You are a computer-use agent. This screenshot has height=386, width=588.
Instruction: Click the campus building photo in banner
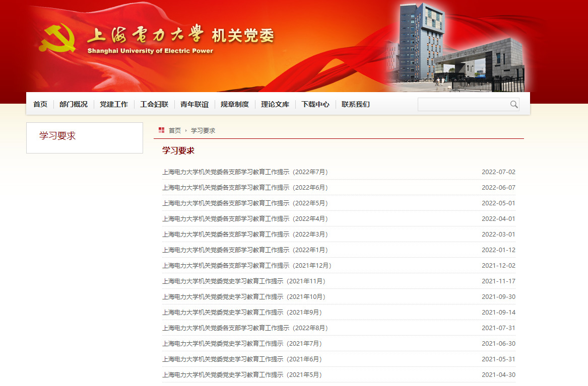(x=455, y=47)
